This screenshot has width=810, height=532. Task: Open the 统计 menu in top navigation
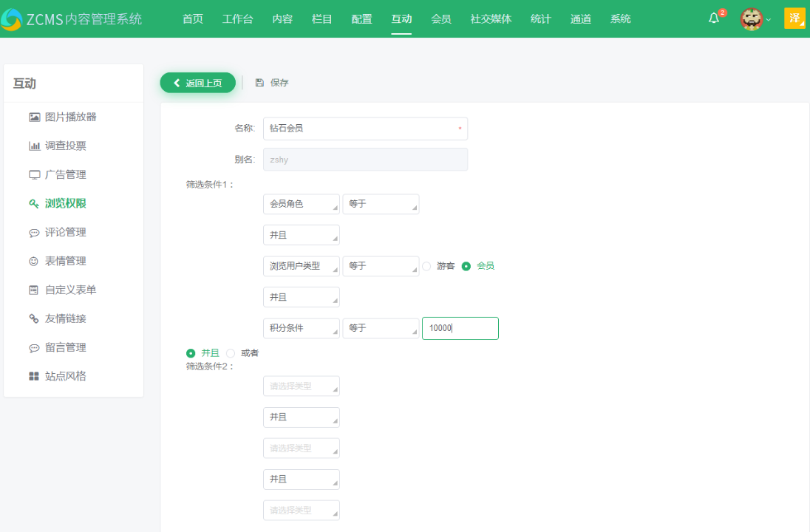(x=540, y=18)
